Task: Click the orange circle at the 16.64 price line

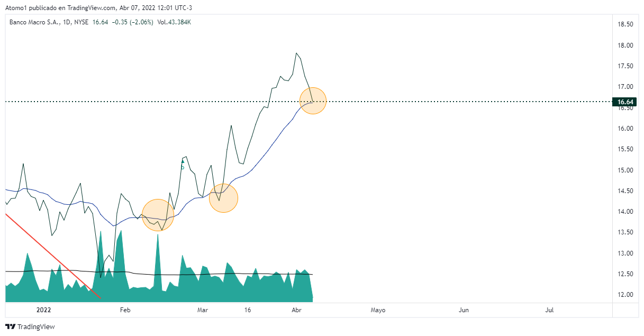Action: (313, 101)
